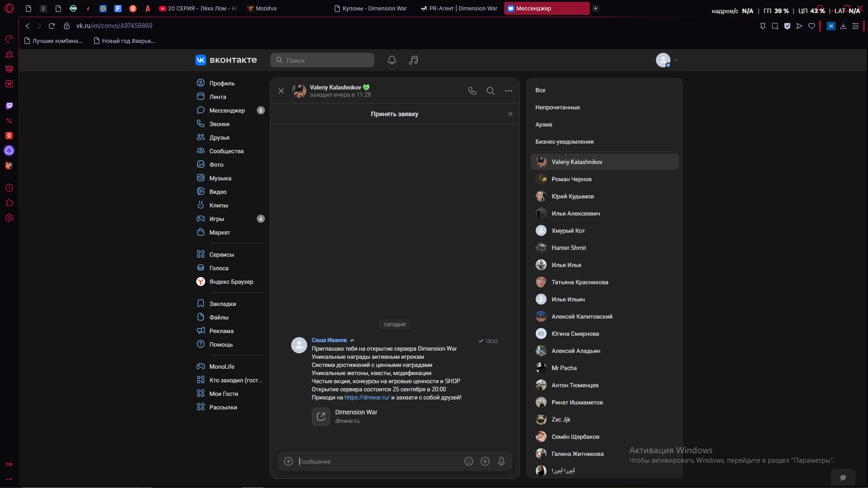This screenshot has width=868, height=488.
Task: Open search within the conversation
Action: pos(491,91)
